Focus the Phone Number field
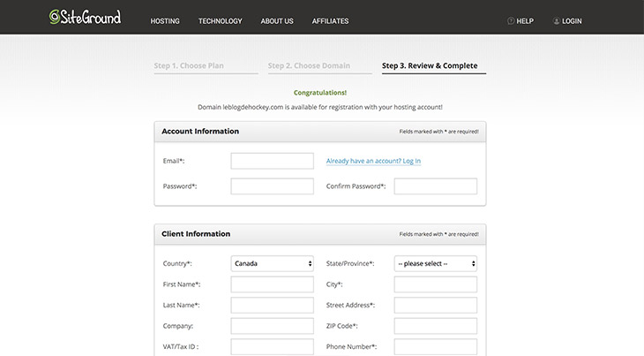 pos(436,347)
